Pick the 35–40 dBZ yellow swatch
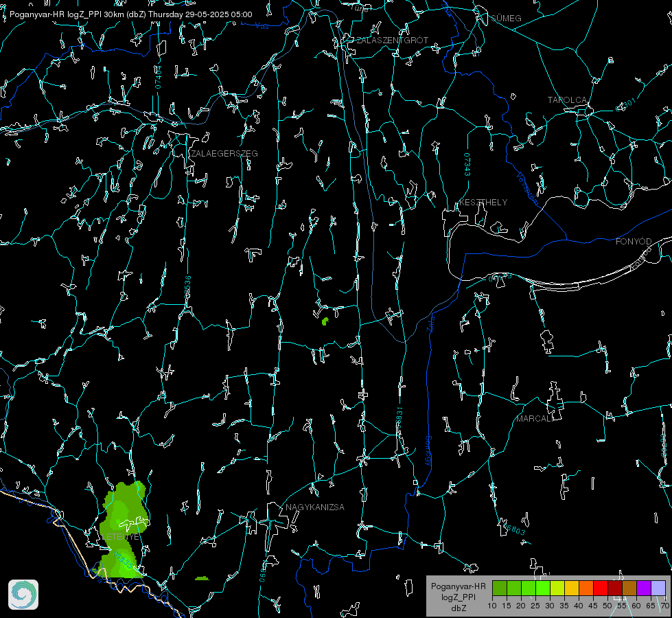 (572, 588)
